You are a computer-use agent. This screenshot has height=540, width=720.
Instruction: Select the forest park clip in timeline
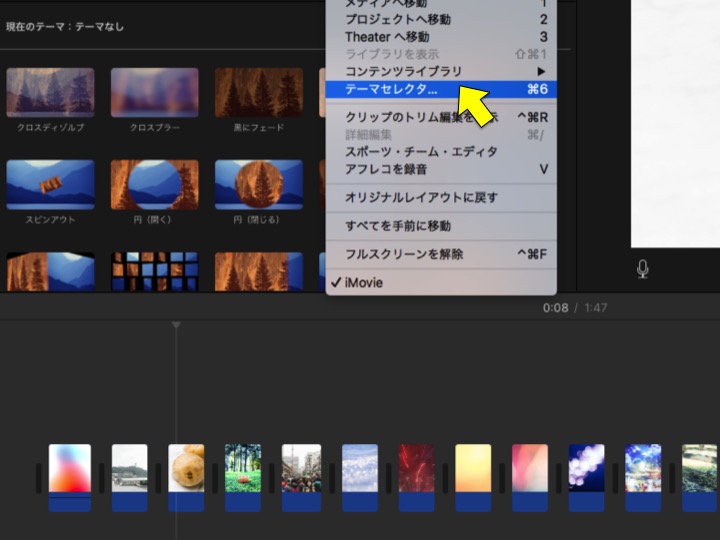[243, 478]
